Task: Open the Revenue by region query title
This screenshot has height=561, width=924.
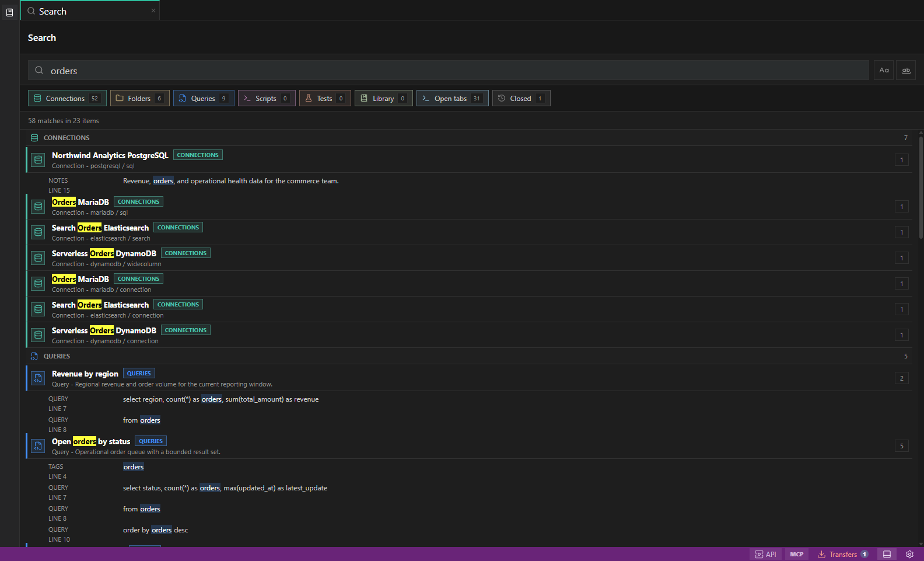Action: [x=85, y=374]
